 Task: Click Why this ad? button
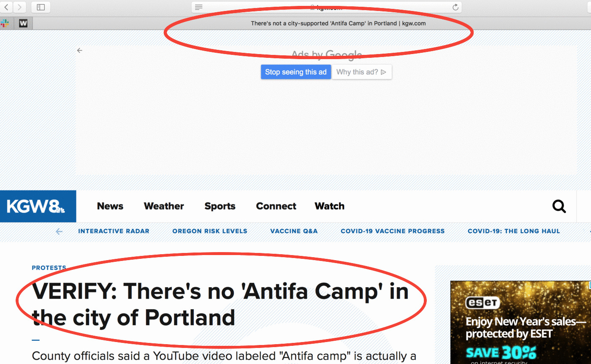tap(361, 72)
